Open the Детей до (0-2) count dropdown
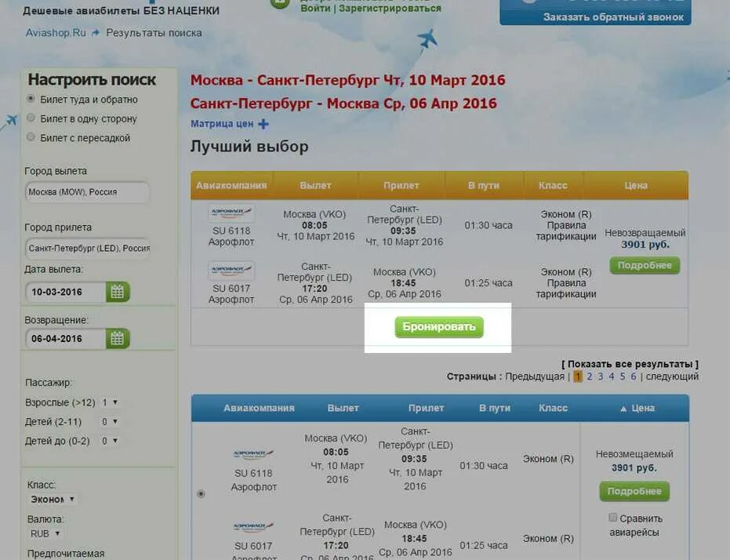730x560 pixels. coord(110,441)
